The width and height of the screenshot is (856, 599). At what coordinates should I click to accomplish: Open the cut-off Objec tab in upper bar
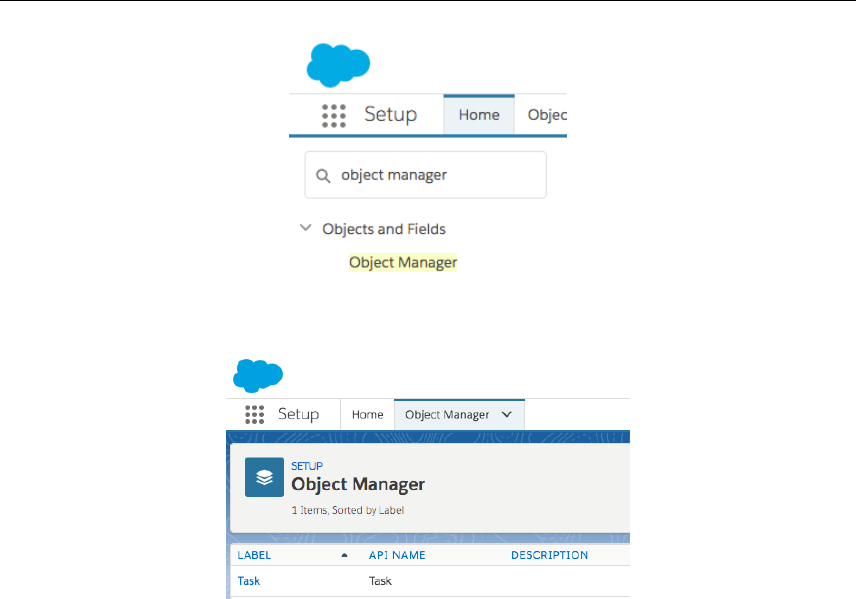point(546,115)
